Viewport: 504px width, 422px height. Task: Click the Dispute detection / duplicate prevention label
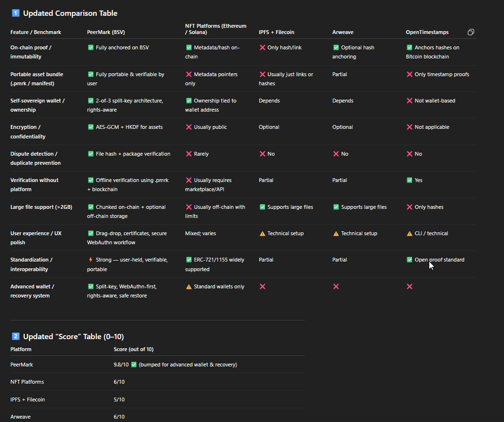(35, 159)
